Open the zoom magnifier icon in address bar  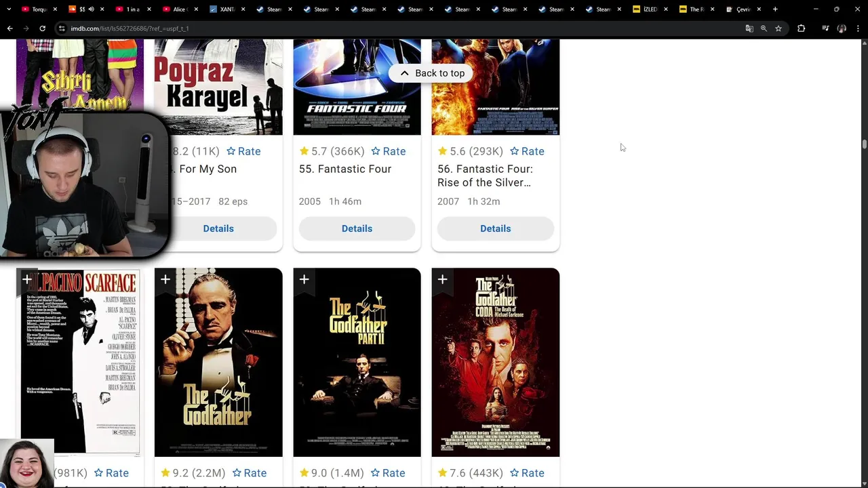click(x=764, y=28)
